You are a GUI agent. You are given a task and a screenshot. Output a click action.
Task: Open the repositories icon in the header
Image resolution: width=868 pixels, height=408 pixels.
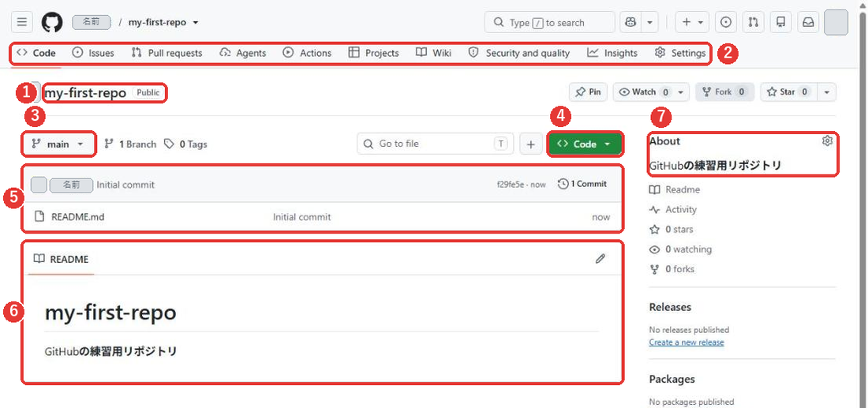781,23
